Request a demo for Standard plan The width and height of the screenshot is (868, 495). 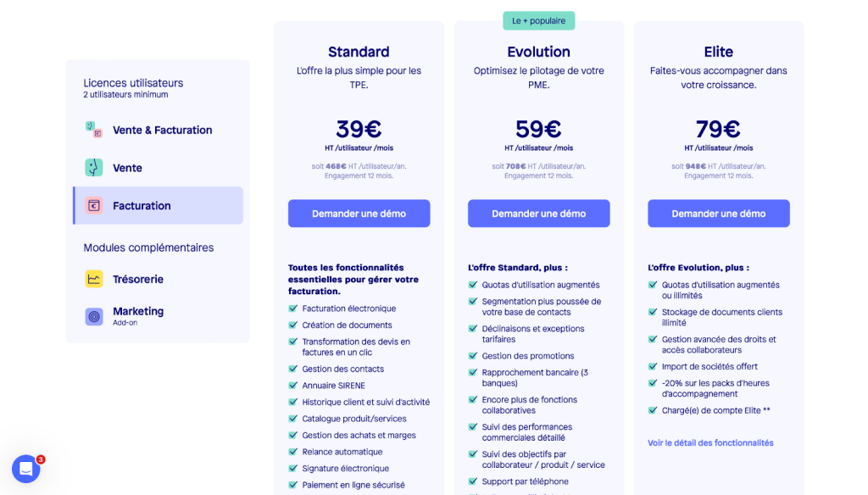coord(359,214)
